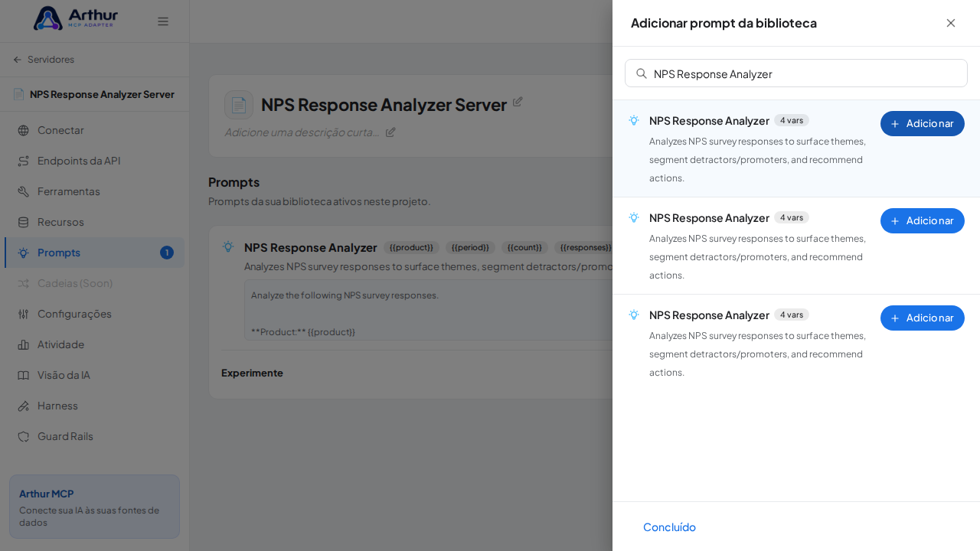Click the Cadeias shuffle icon

[23, 283]
